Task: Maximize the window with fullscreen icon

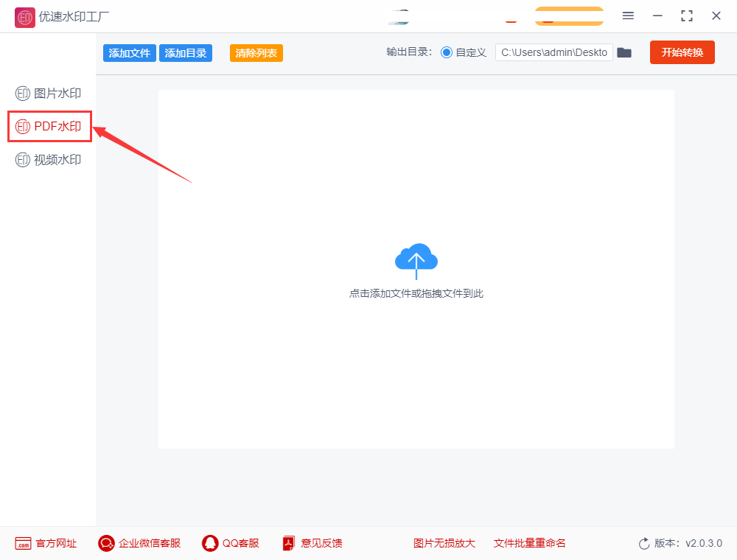Action: [687, 16]
